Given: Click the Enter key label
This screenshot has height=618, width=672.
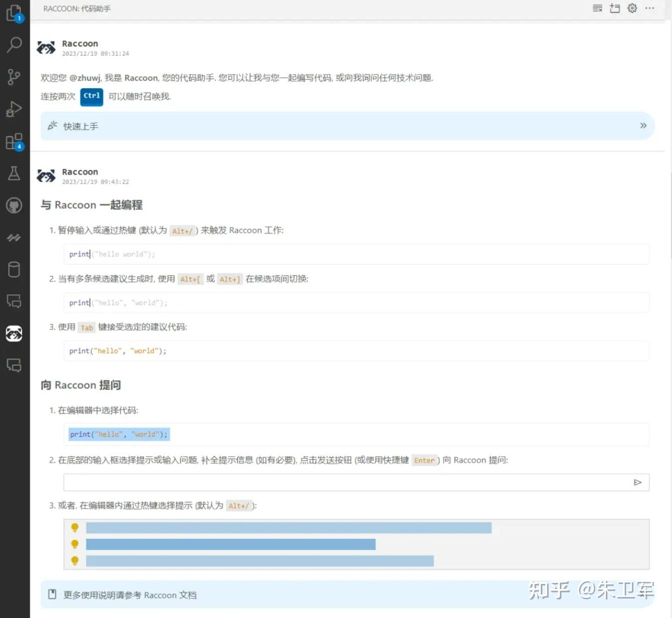Looking at the screenshot, I should pos(425,460).
